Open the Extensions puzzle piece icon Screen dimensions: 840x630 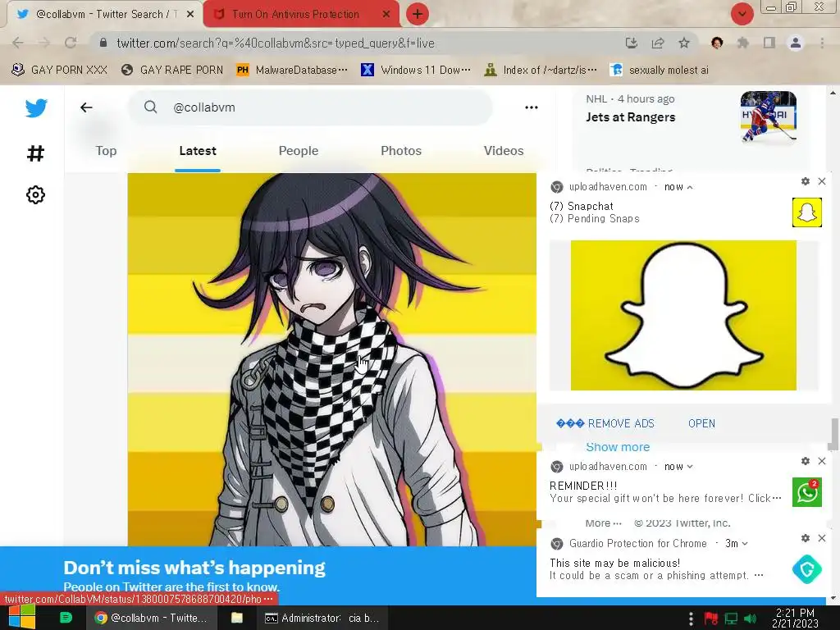[x=743, y=43]
